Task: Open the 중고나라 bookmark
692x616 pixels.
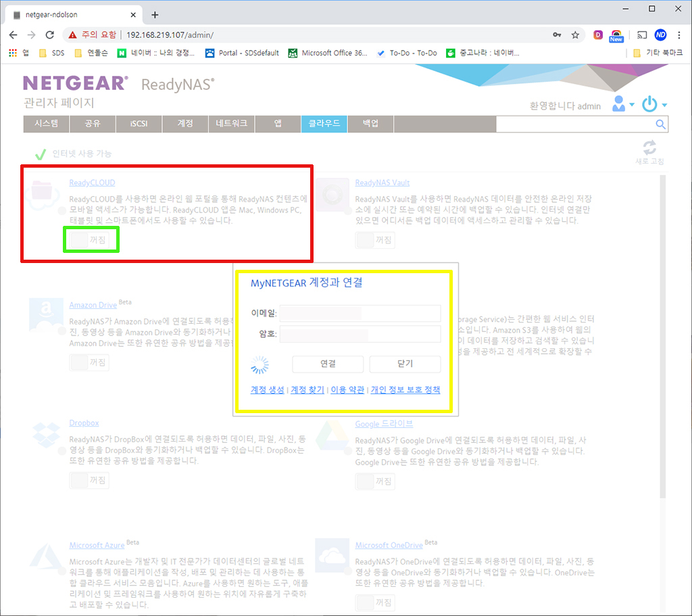Action: click(483, 53)
